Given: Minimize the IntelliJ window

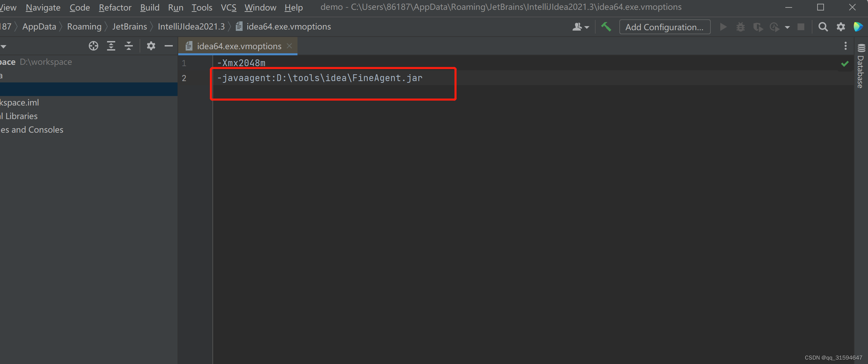Looking at the screenshot, I should point(789,7).
